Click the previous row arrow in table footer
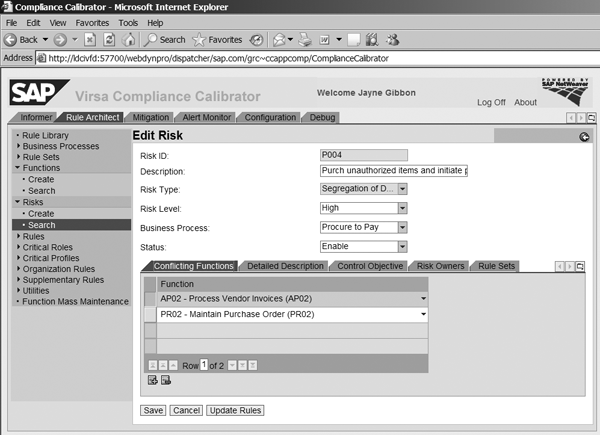This screenshot has width=600, height=435. (x=173, y=365)
